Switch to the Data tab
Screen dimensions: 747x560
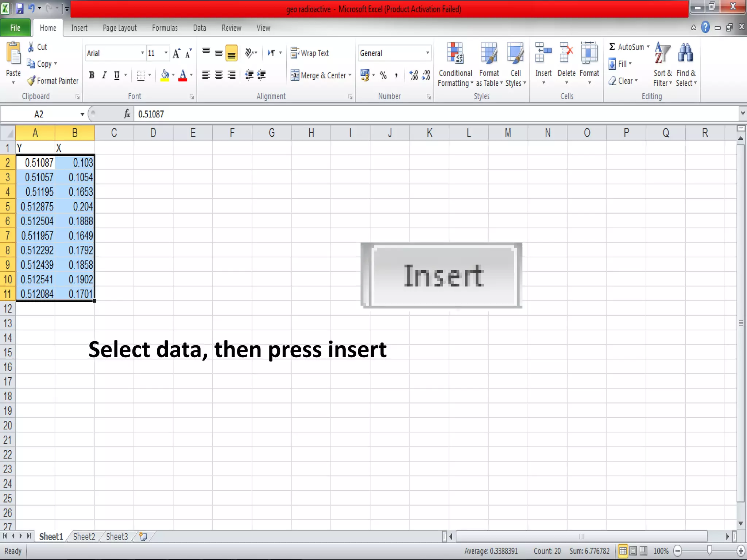[x=200, y=28]
